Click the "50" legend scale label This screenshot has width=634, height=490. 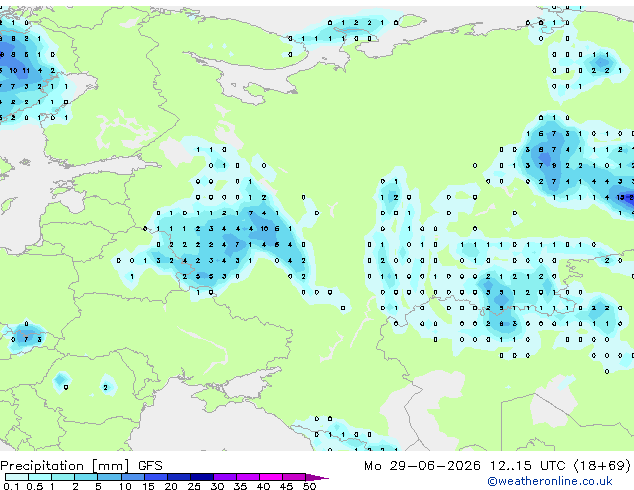[310, 486]
